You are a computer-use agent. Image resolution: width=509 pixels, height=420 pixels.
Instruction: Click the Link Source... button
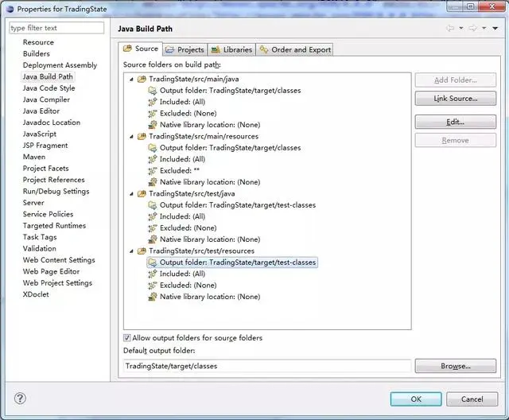click(456, 99)
